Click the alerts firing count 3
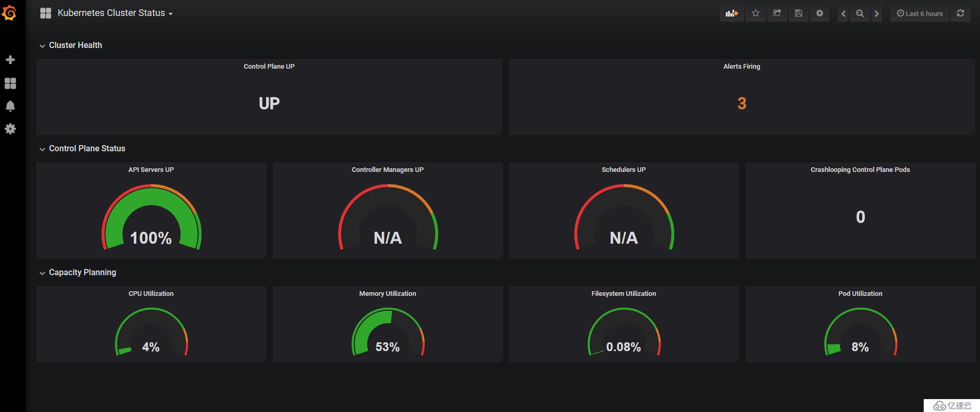 [x=742, y=103]
